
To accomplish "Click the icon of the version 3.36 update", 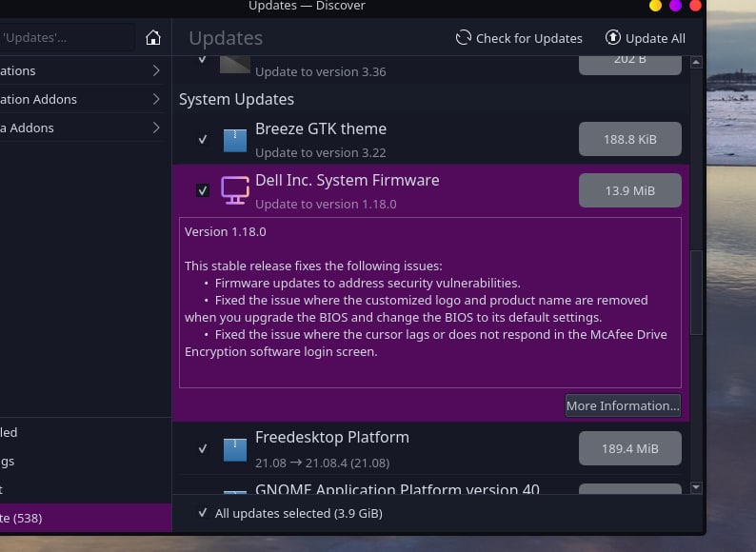I will [235, 65].
